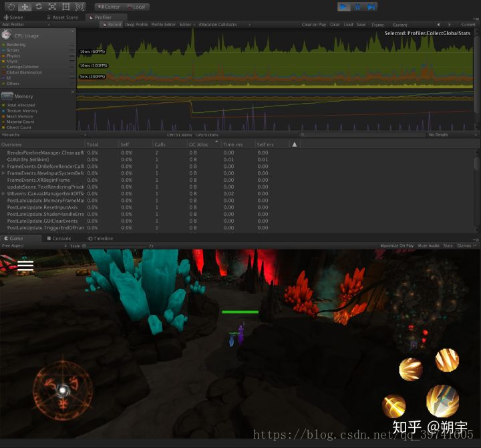This screenshot has height=448, width=481.
Task: Adjust the Game view Scale slider
Action: (x=115, y=246)
